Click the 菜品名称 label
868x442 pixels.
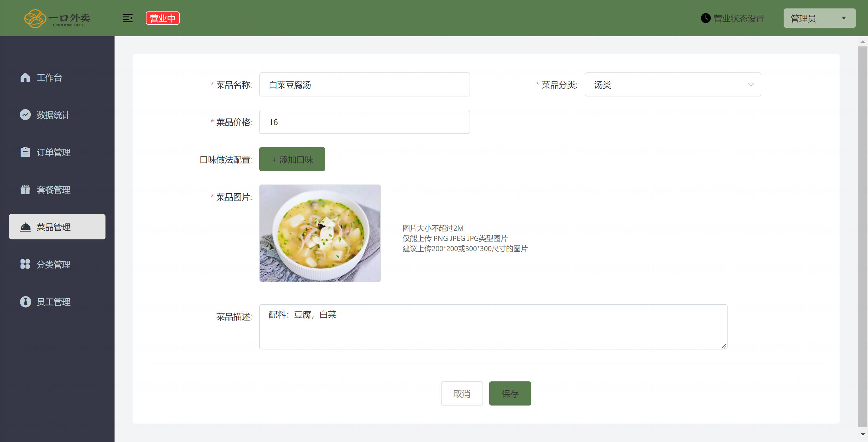pos(234,85)
